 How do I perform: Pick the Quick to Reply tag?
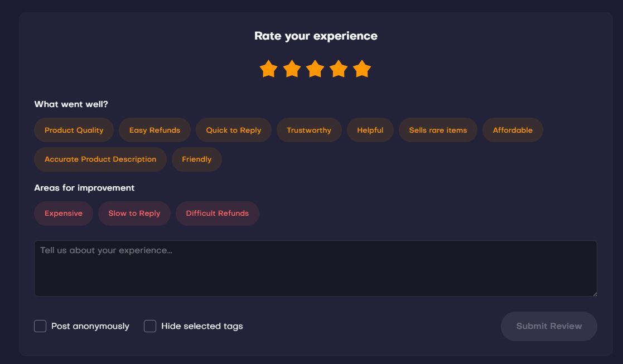(233, 130)
